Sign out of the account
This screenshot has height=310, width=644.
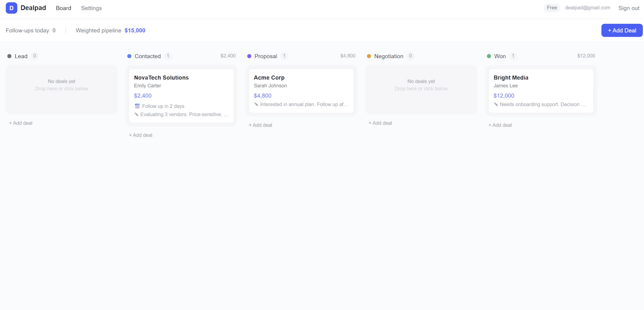(x=629, y=8)
